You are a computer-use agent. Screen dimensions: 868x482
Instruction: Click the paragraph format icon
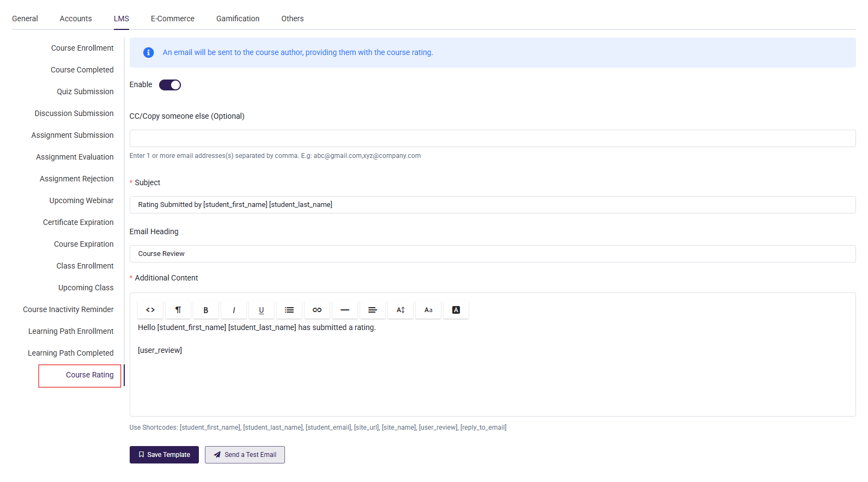pos(178,310)
